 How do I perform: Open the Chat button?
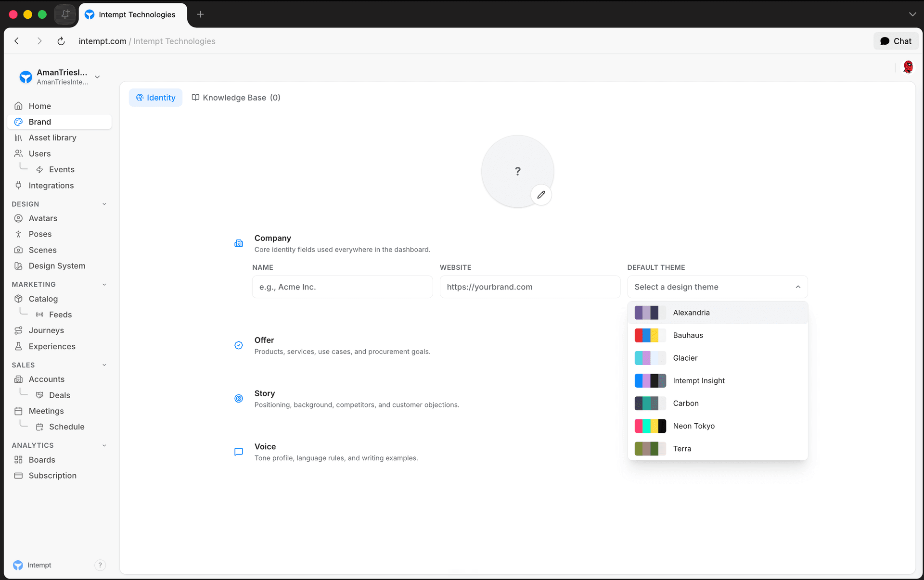[x=896, y=41]
